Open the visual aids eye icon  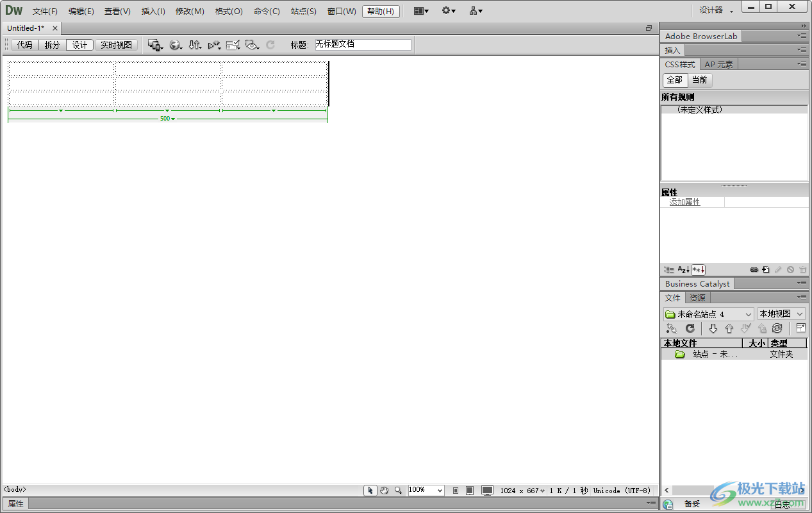[252, 45]
